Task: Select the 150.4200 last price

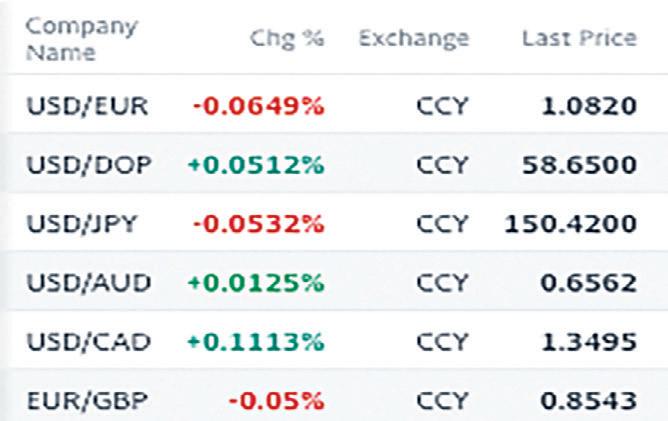Action: [573, 223]
